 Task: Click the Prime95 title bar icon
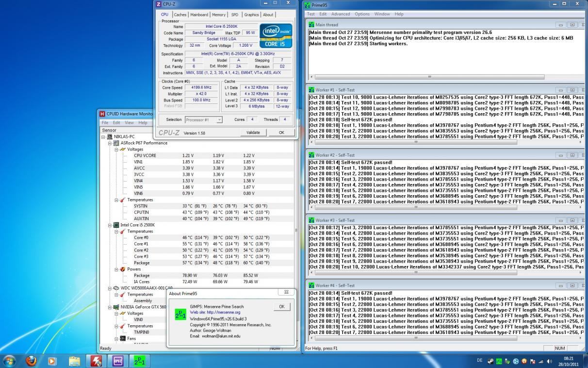coord(307,4)
